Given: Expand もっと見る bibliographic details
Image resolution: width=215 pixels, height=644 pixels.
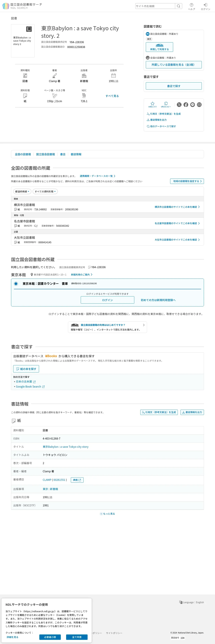Looking at the screenshot, I should [x=107, y=514].
